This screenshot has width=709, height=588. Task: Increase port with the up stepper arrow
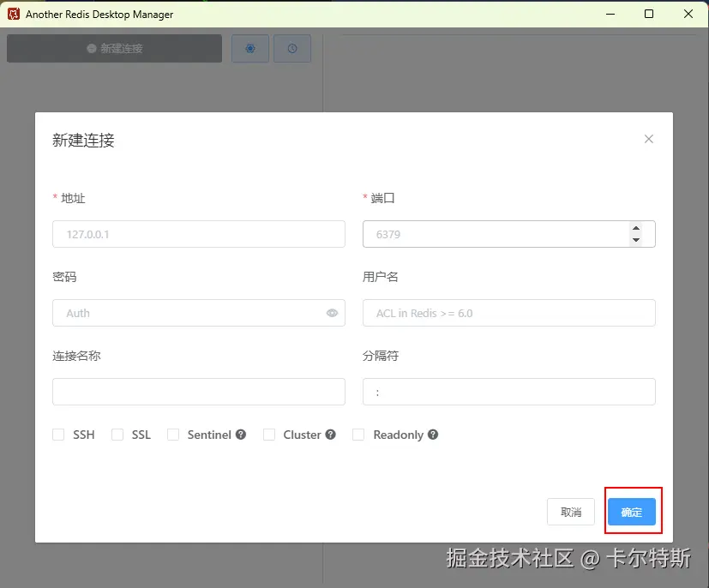[636, 228]
